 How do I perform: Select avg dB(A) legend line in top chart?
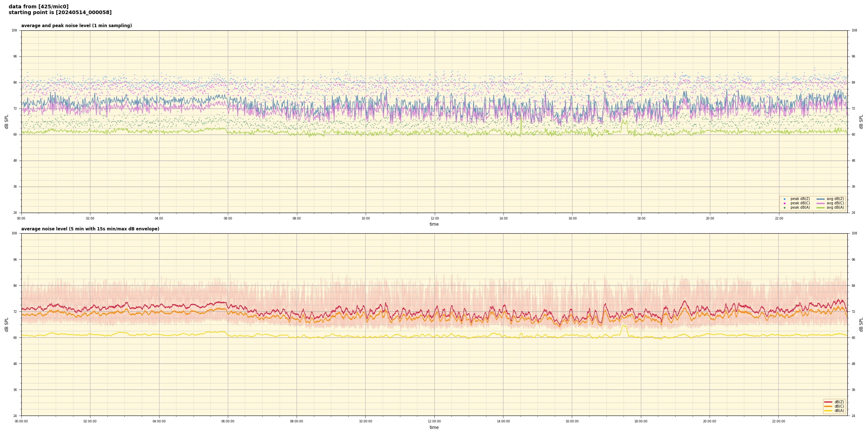pyautogui.click(x=821, y=208)
